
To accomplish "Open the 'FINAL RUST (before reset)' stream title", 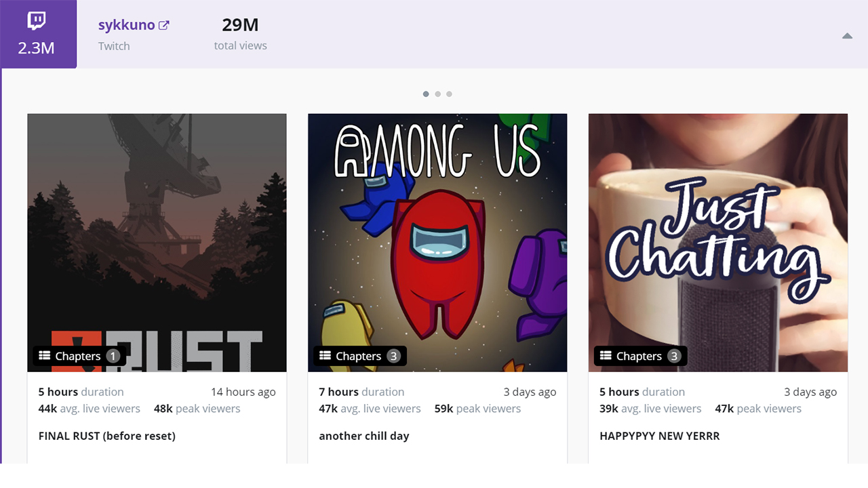I will [107, 436].
